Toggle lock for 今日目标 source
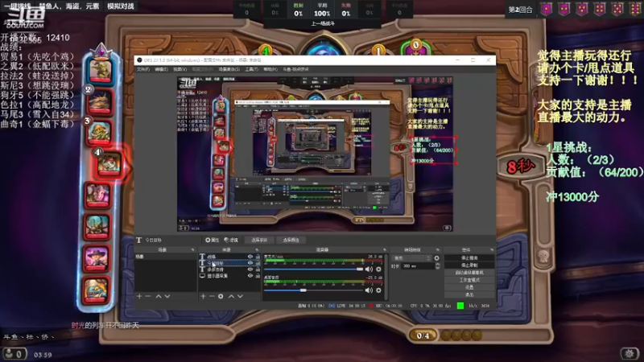 click(258, 263)
